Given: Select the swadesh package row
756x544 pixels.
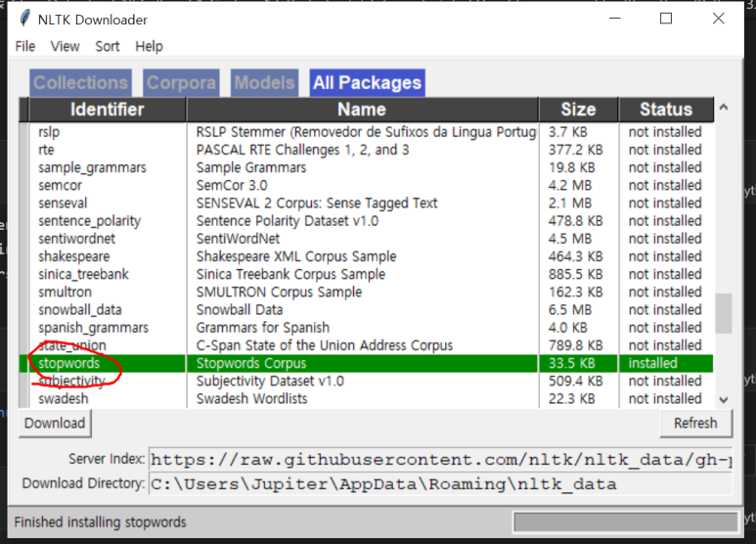Looking at the screenshot, I should (x=367, y=399).
